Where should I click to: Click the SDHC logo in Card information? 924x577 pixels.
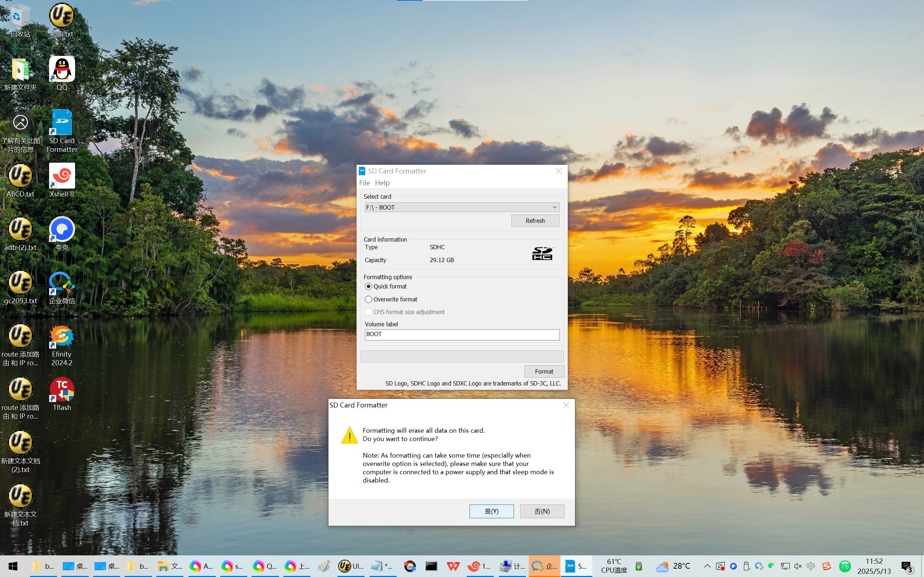click(x=542, y=254)
